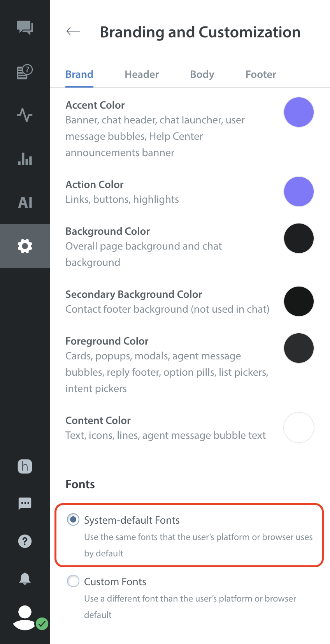The height and width of the screenshot is (644, 330).
Task: Click the square 'h' icon in sidebar
Action: (25, 466)
